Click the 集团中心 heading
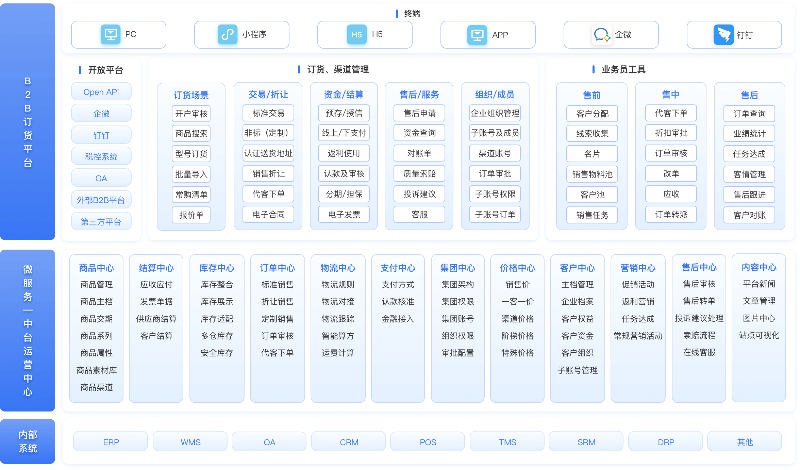 click(458, 268)
